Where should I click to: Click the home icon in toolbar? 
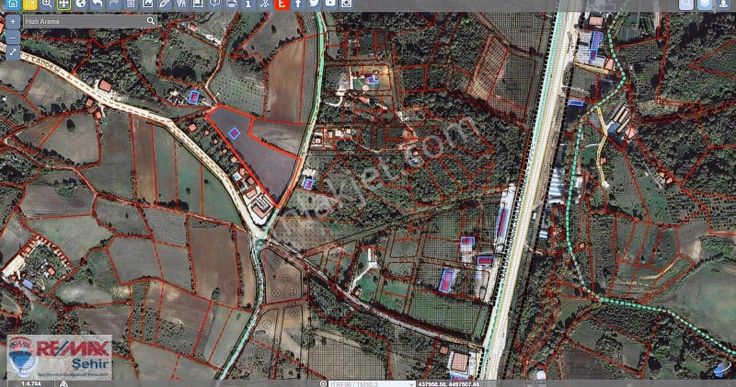point(13,4)
